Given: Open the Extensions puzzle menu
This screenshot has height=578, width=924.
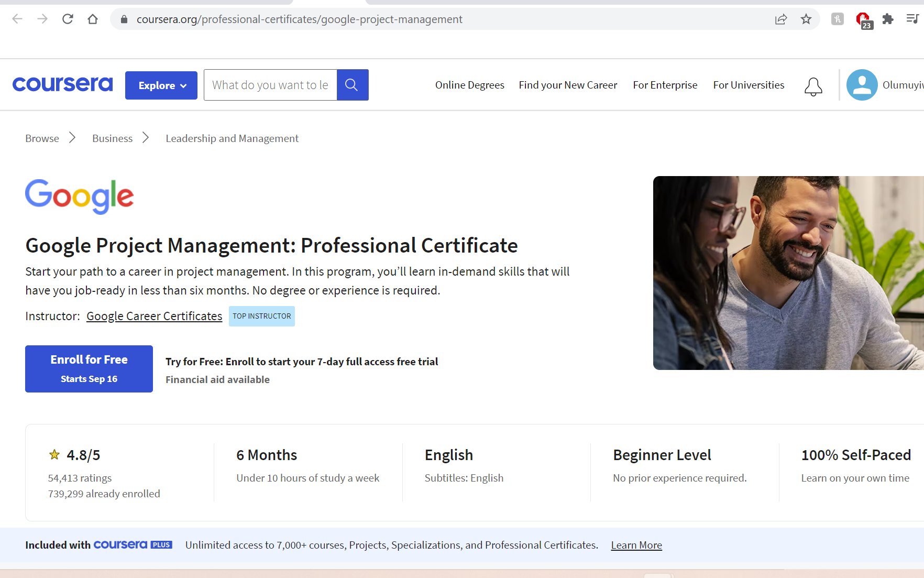Looking at the screenshot, I should 888,19.
